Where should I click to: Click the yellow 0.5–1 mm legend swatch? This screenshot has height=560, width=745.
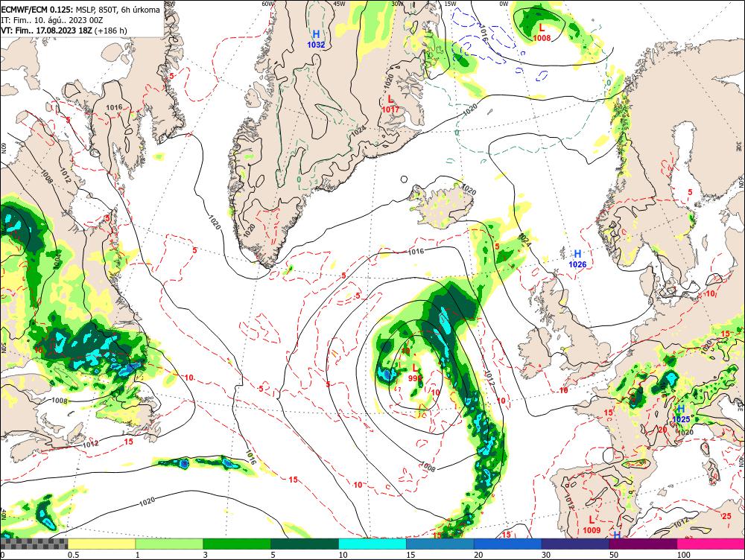tap(101, 544)
